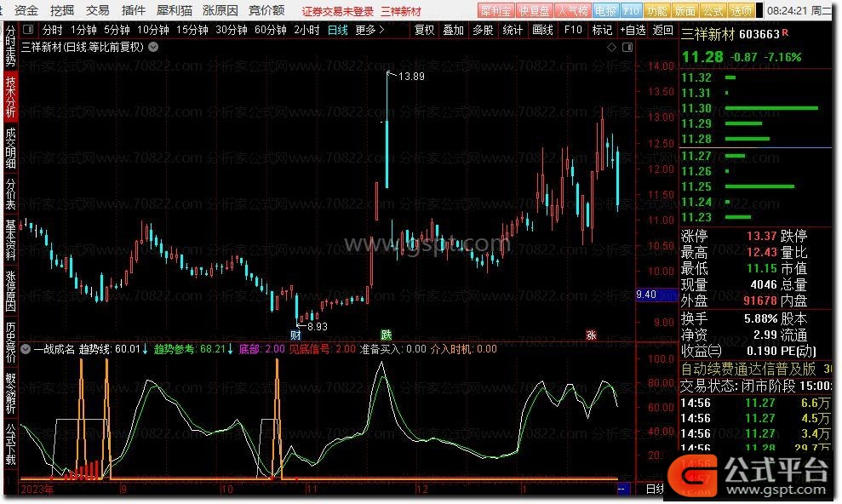Click the 电报 toolbar button
The width and height of the screenshot is (842, 504).
pos(605,11)
